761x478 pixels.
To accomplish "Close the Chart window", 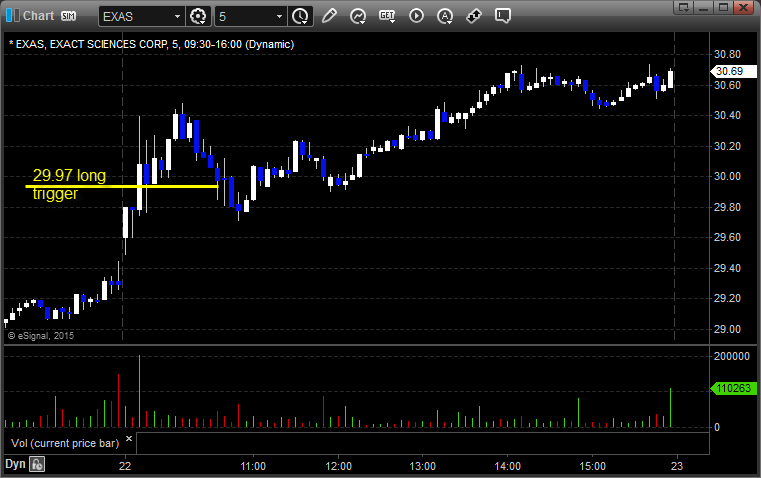I will click(743, 7).
